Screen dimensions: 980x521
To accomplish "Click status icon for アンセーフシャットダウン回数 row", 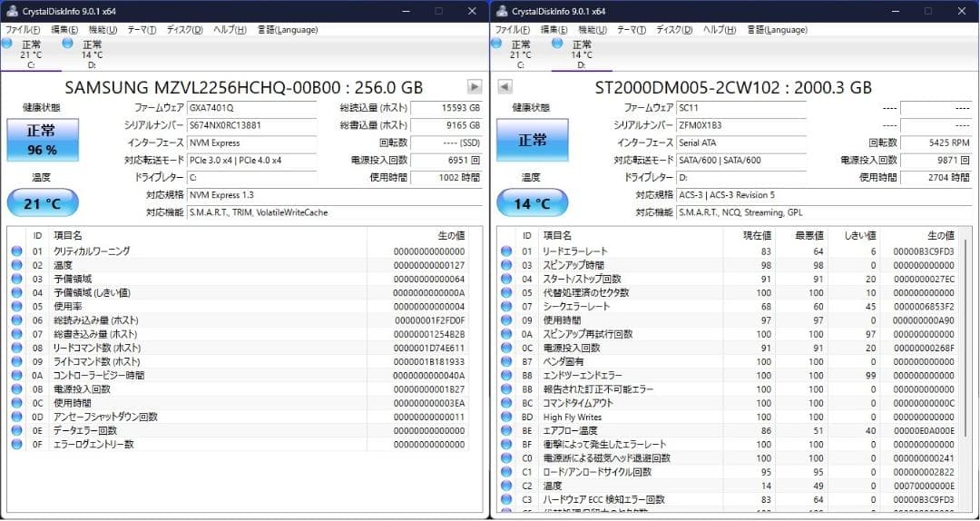I will tap(17, 417).
